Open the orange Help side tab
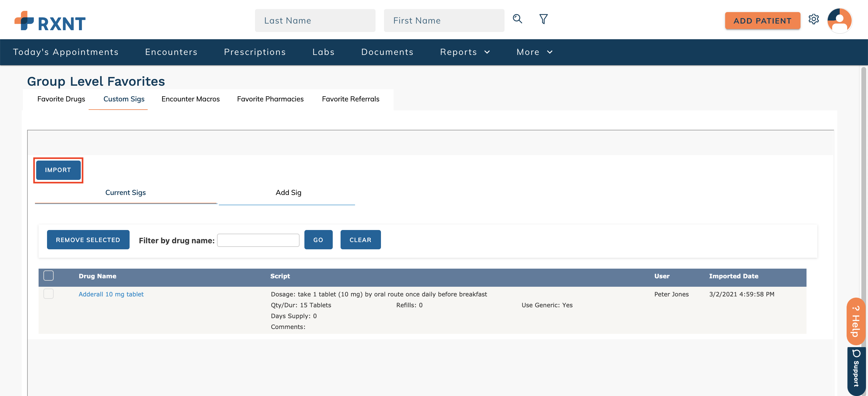Screen dimensions: 868x396 point(856,321)
